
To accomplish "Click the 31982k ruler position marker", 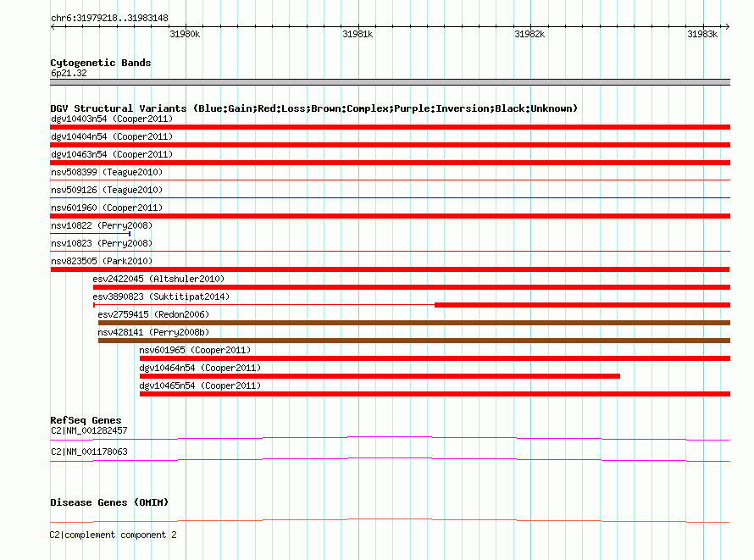I will (529, 34).
